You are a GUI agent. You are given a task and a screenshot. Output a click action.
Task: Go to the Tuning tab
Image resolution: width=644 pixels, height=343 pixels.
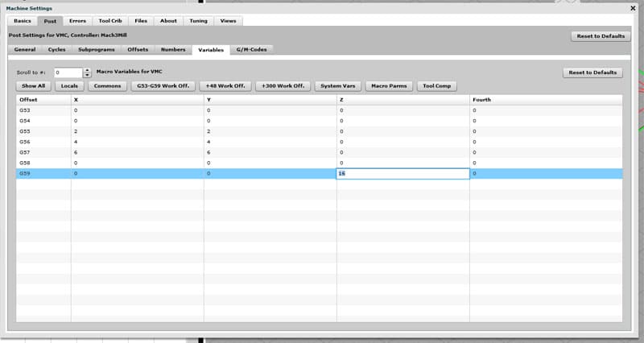(197, 20)
